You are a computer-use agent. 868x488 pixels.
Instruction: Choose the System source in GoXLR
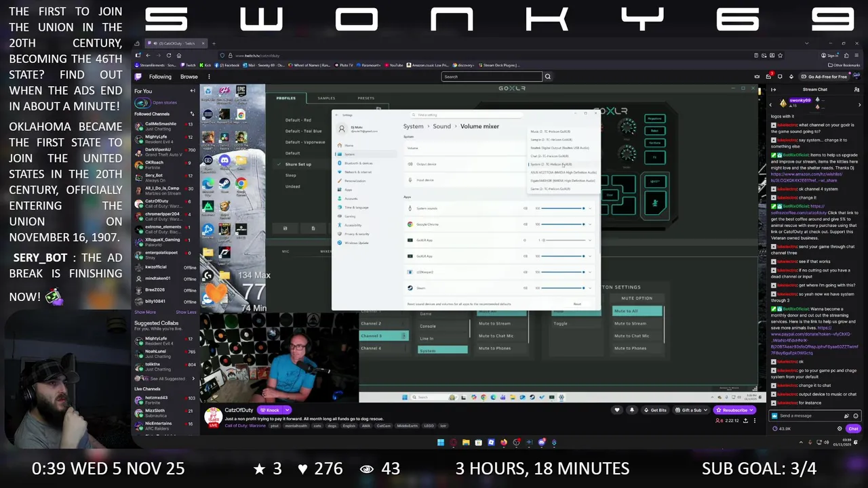[442, 350]
